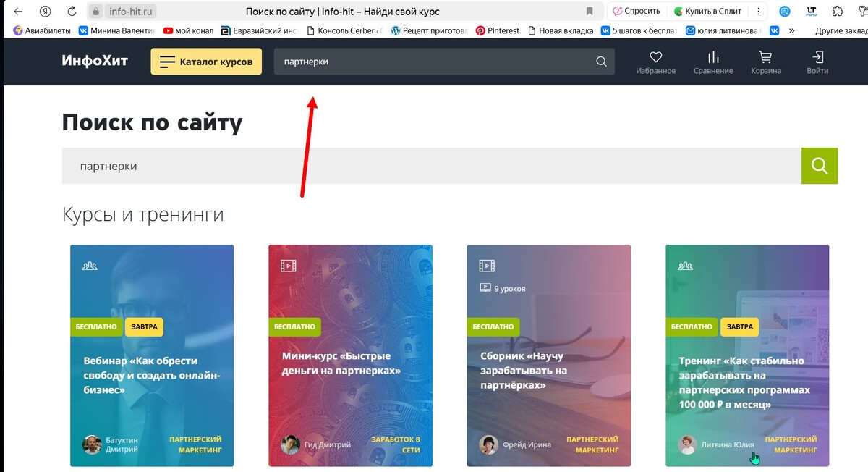Image resolution: width=868 pixels, height=472 pixels.
Task: Click author name Фрейд Ирина
Action: (x=527, y=444)
